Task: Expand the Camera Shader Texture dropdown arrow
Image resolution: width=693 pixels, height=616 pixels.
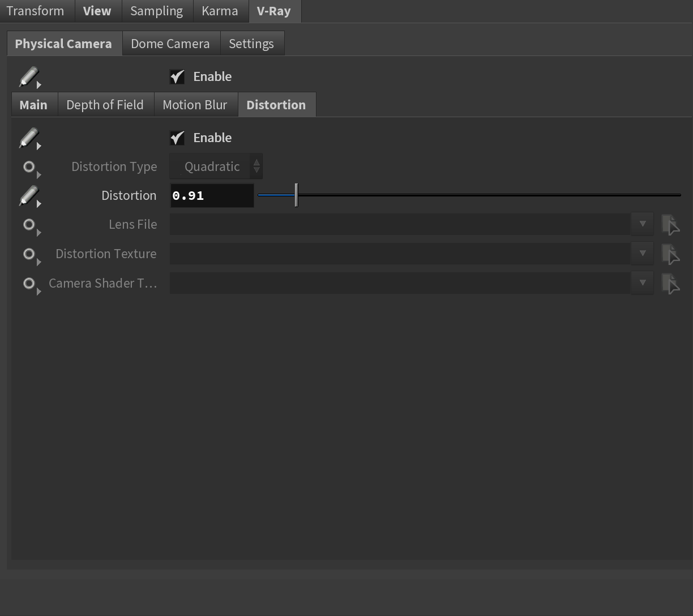Action: click(642, 283)
